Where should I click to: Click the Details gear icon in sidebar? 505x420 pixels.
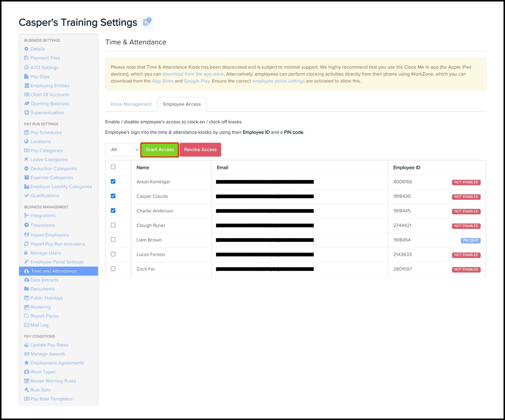[26, 49]
